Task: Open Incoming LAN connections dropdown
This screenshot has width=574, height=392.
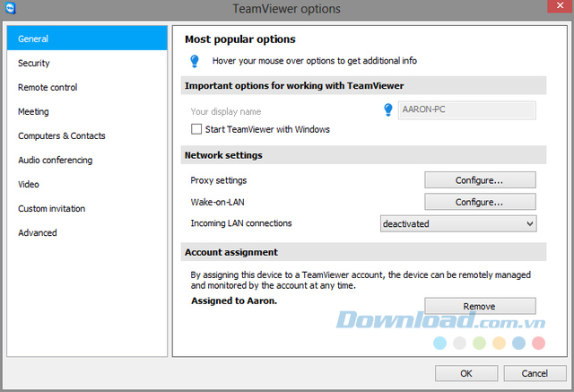Action: (x=458, y=223)
